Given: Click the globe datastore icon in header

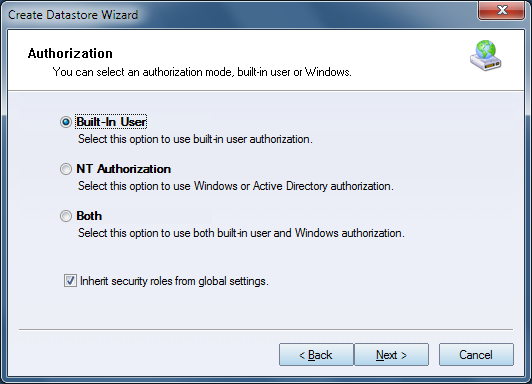Looking at the screenshot, I should coord(486,56).
